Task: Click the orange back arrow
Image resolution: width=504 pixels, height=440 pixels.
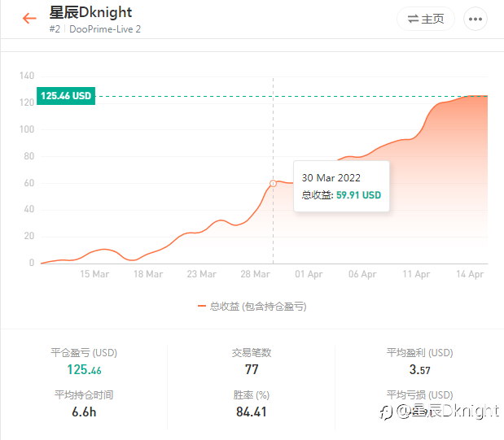Action: click(30, 19)
